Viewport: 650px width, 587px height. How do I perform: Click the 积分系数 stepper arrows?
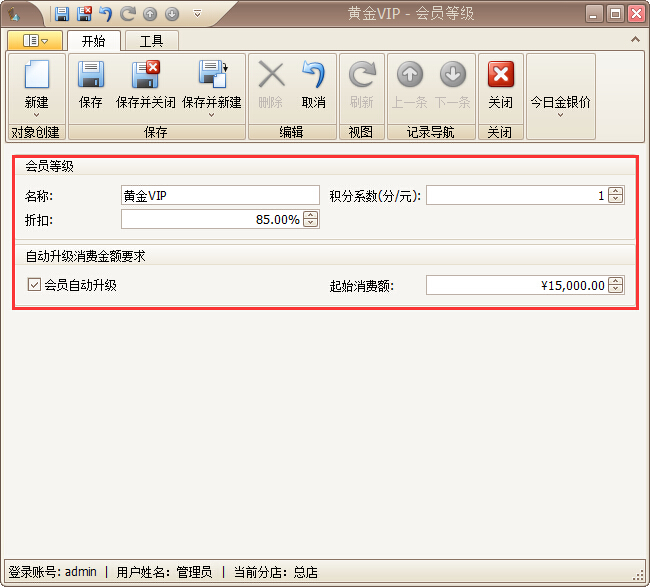[615, 196]
